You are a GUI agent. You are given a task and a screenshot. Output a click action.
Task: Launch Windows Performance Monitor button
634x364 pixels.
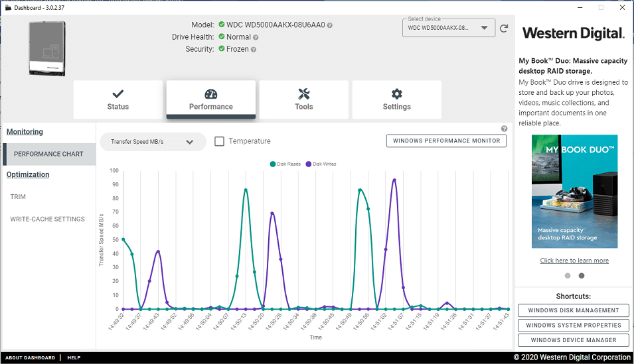pos(446,141)
